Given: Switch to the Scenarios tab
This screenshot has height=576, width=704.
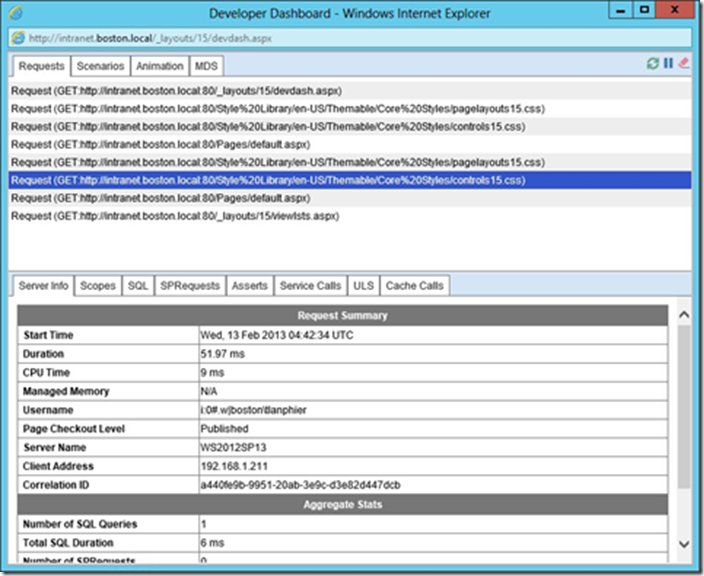Looking at the screenshot, I should click(100, 66).
